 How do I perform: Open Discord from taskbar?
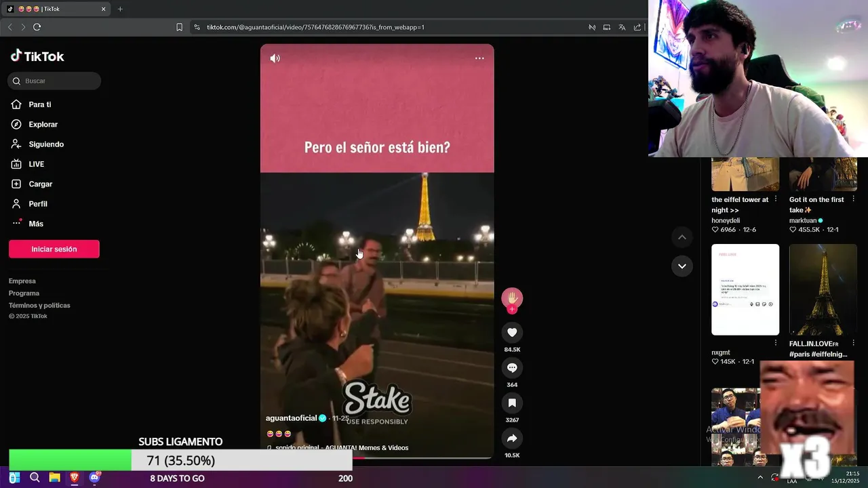[x=95, y=478]
